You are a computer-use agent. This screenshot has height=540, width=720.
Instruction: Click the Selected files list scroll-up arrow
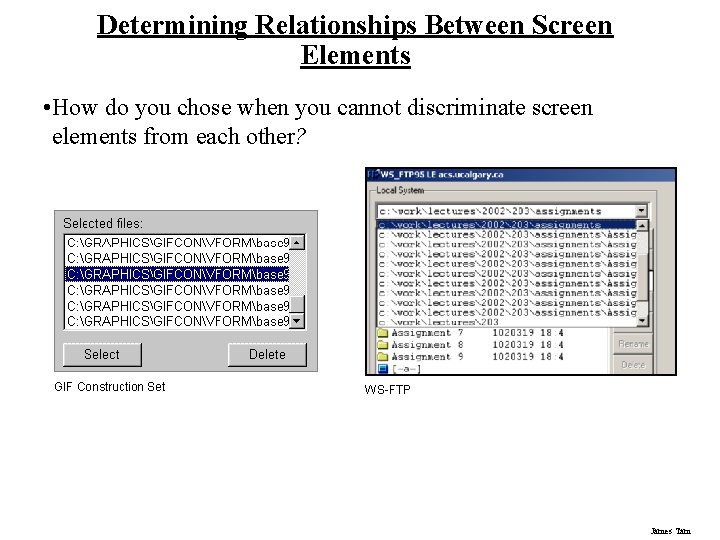(x=297, y=242)
